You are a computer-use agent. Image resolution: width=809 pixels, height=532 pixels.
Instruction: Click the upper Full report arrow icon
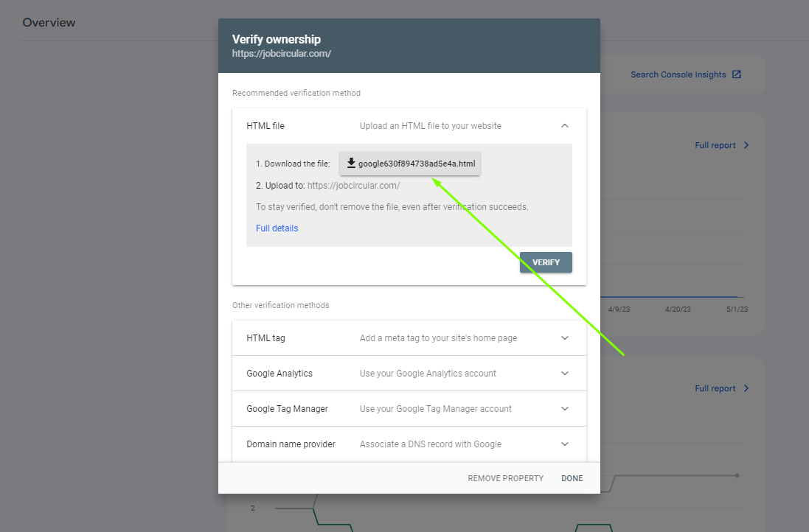(746, 145)
